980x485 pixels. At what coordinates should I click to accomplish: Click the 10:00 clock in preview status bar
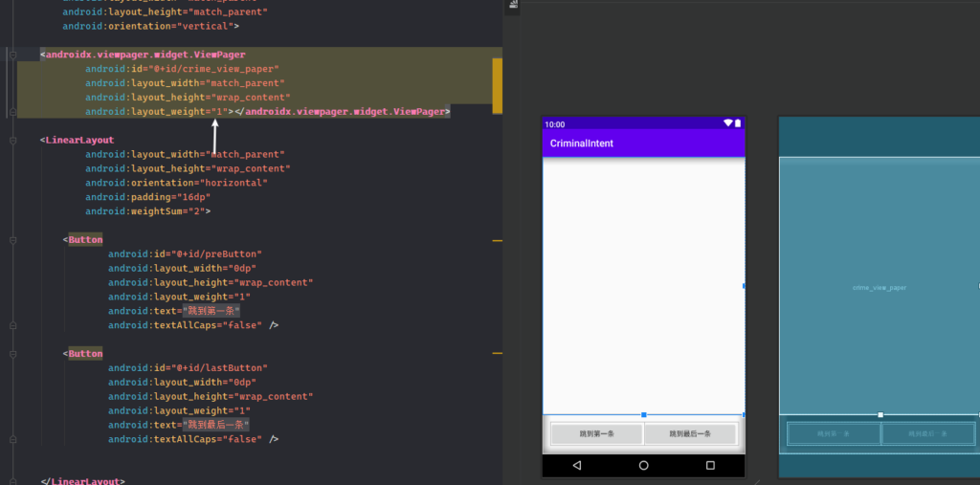coord(554,124)
